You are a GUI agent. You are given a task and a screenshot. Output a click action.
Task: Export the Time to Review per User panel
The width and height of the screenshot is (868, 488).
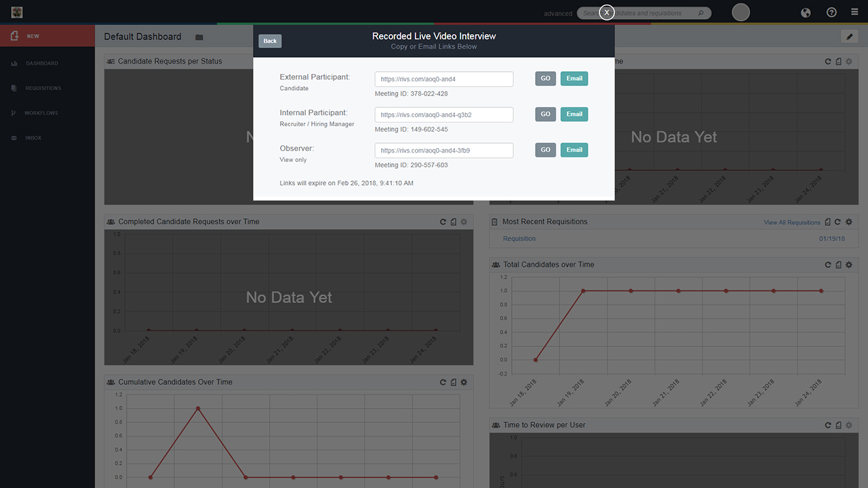coord(839,425)
